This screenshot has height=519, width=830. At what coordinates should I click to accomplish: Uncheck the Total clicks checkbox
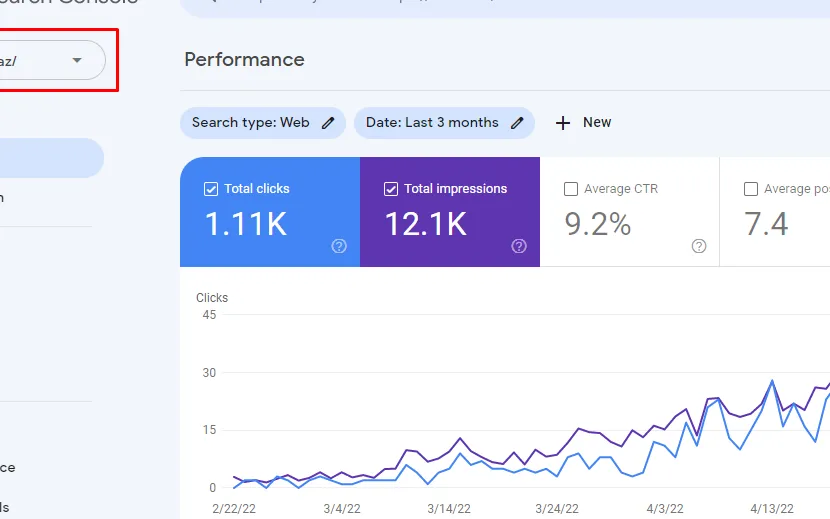coord(211,189)
